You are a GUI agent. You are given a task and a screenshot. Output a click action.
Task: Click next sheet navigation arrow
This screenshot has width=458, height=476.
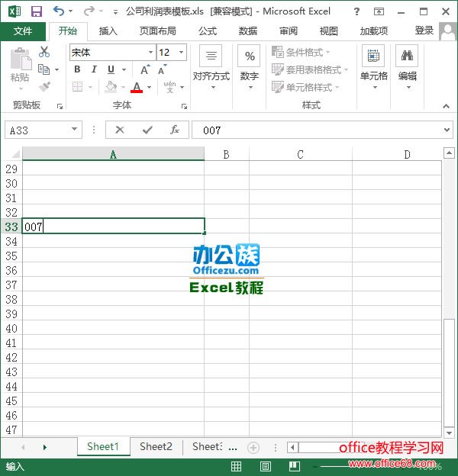(x=44, y=447)
